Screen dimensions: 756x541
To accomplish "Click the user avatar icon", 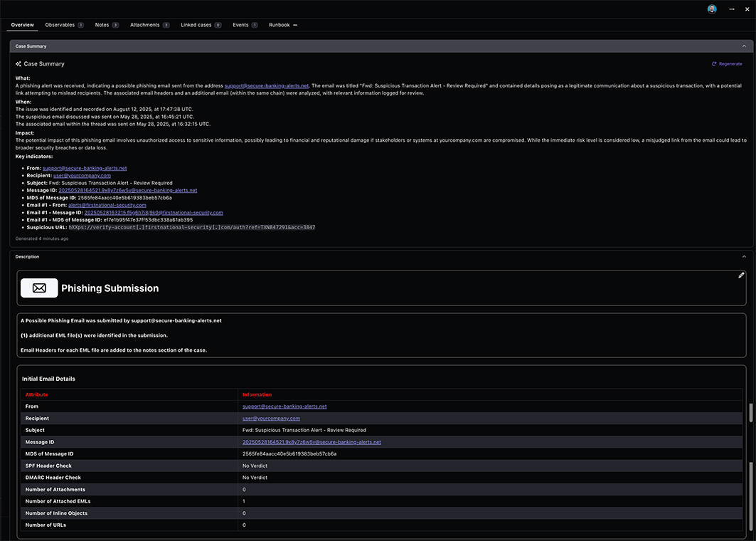I will tap(712, 9).
